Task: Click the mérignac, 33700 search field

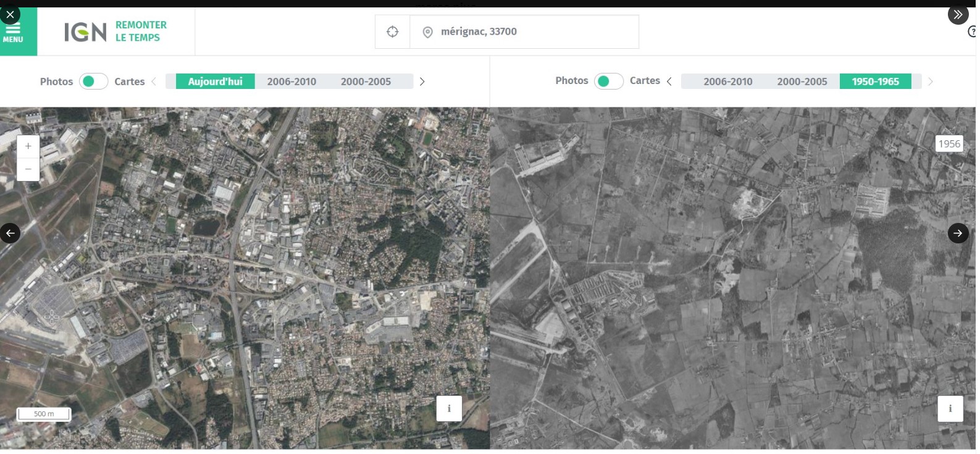Action: point(531,32)
